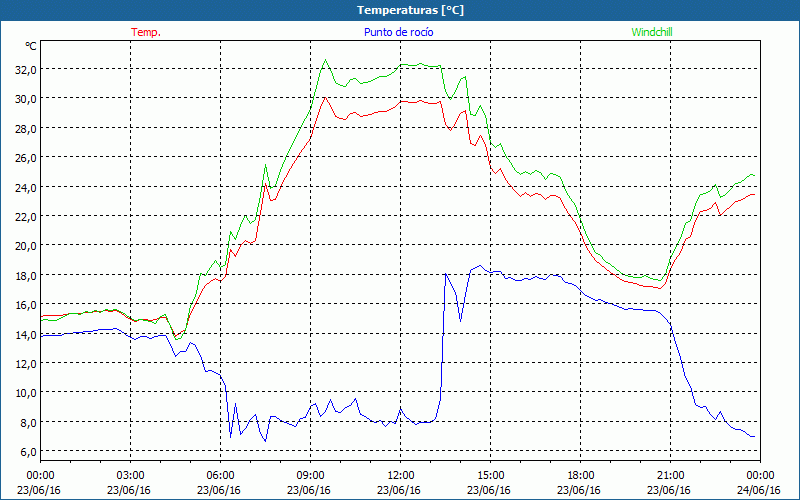The image size is (800, 500).
Task: Click the '22,0' y-axis value
Action: pos(26,217)
